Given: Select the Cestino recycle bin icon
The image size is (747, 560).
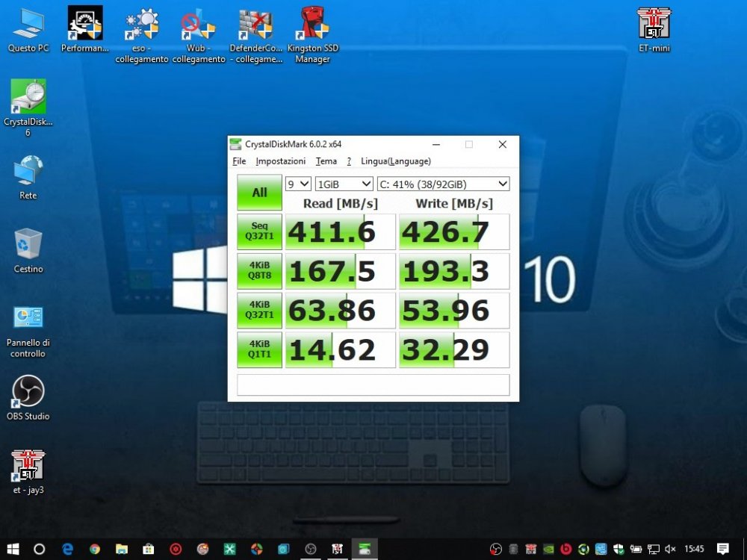Looking at the screenshot, I should pos(28,250).
